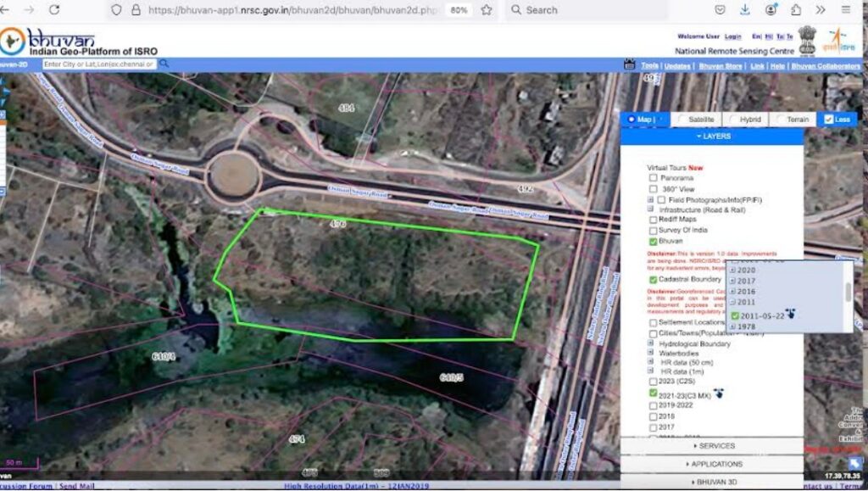Collapse the LAYERS panel header
The height and width of the screenshot is (491, 868).
[x=712, y=137]
